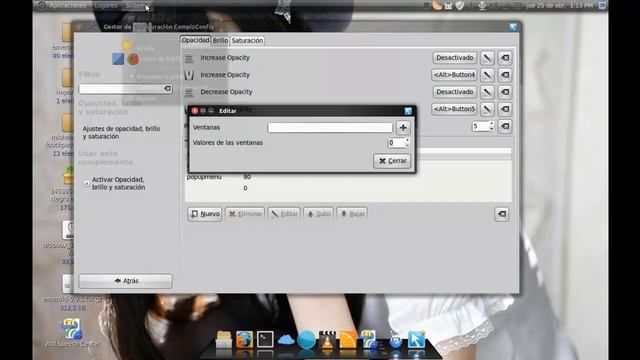Focus the Filtro search input
This screenshot has width=640, height=360.
125,88
